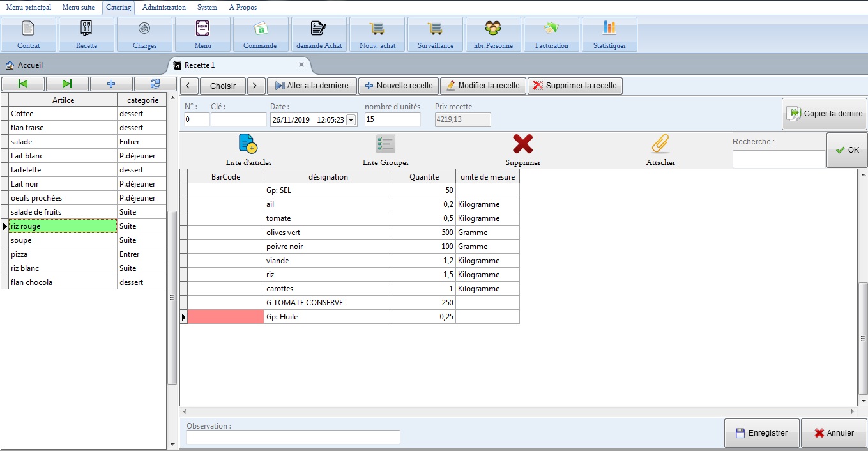This screenshot has width=868, height=451.
Task: Click the Attacher paperclip icon
Action: [660, 144]
